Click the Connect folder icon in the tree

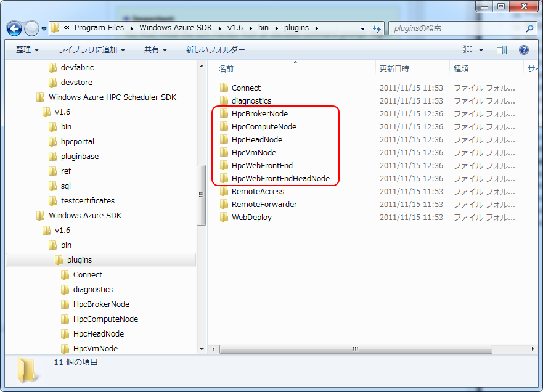[65, 275]
